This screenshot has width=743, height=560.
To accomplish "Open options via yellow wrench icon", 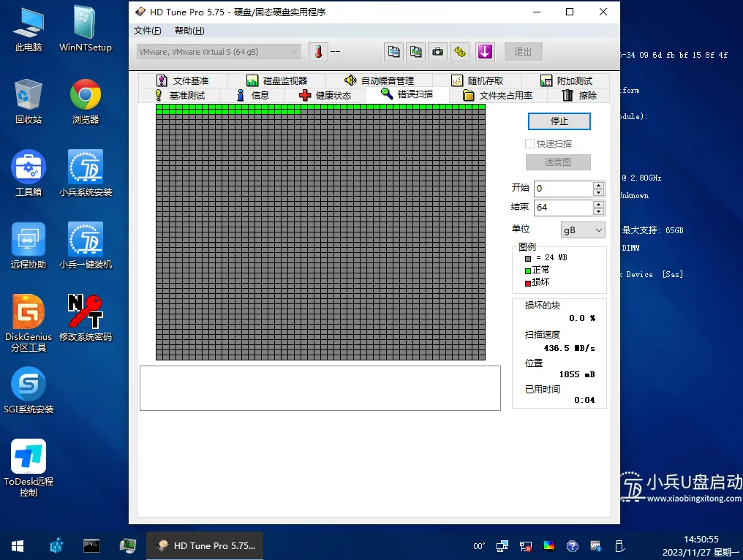I will pos(460,52).
